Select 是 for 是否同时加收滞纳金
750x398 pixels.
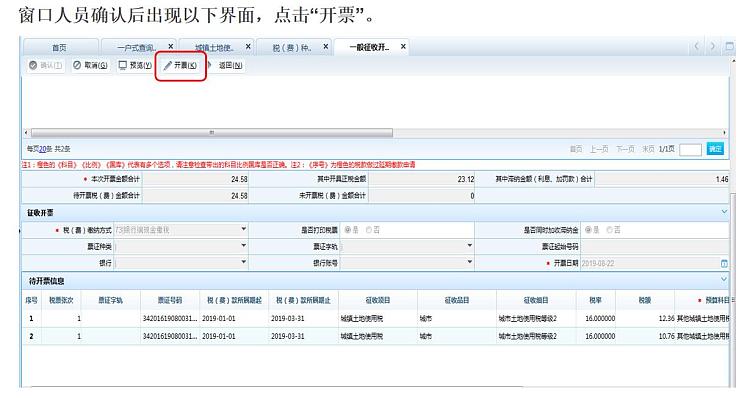(x=588, y=230)
